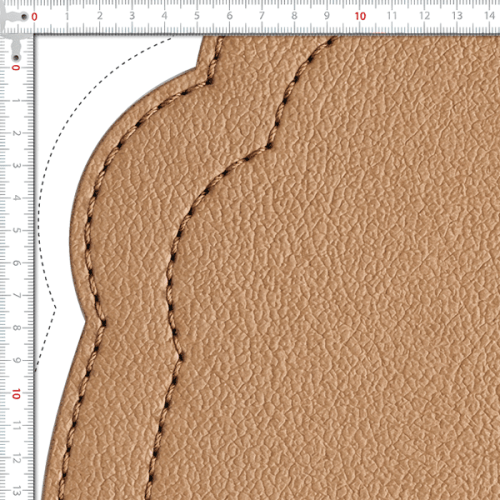
Task: Click the red 10 on the vertical ruler
Action: 16,394
